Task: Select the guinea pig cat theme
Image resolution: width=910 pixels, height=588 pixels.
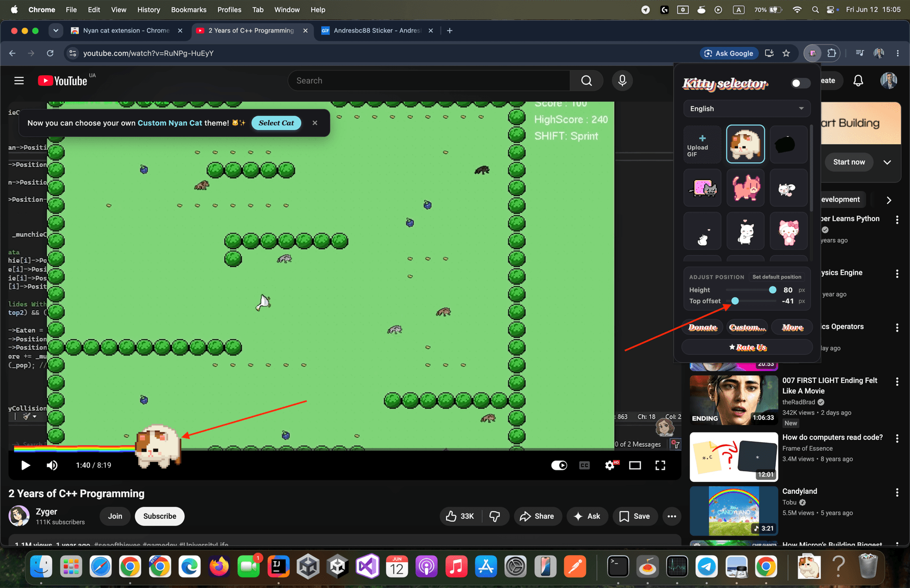Action: [746, 145]
